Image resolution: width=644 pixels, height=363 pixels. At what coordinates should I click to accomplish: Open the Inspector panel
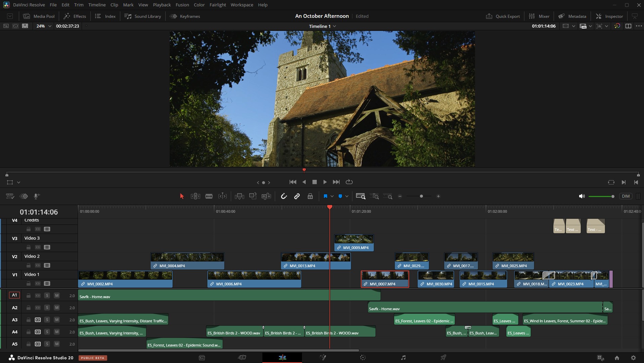609,16
